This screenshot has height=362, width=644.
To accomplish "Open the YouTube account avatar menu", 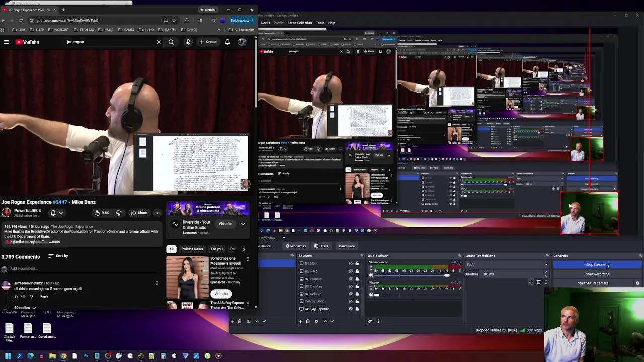I will click(242, 42).
